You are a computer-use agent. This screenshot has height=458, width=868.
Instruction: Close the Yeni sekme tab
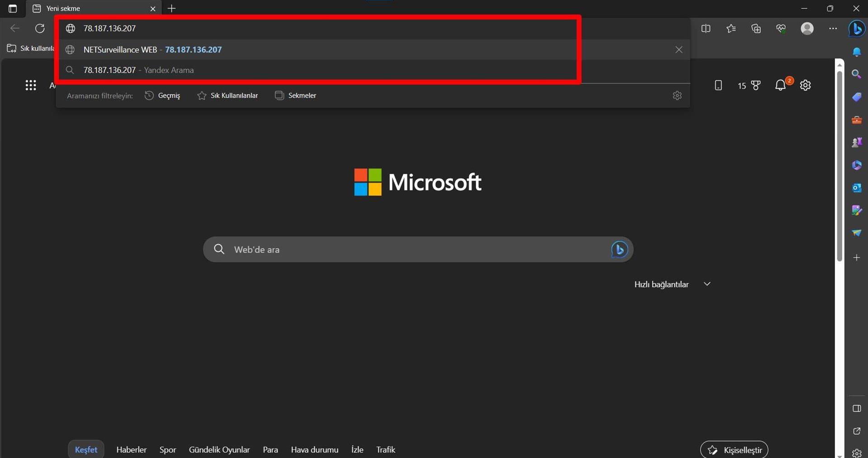coord(153,9)
